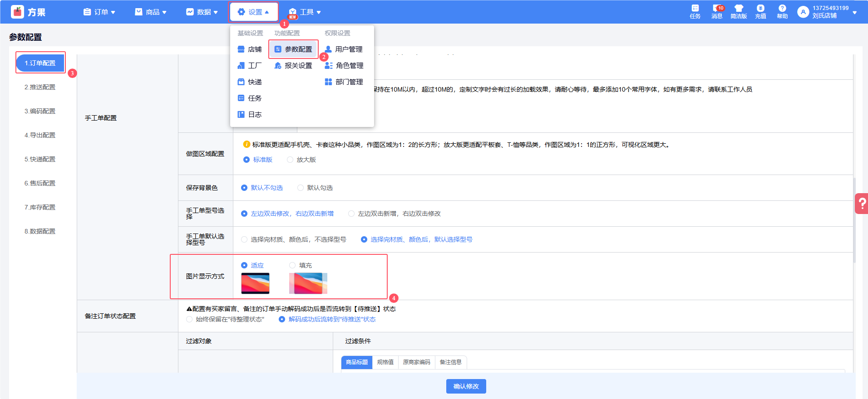Select 默认勾选 for 保存背景色

pyautogui.click(x=301, y=188)
